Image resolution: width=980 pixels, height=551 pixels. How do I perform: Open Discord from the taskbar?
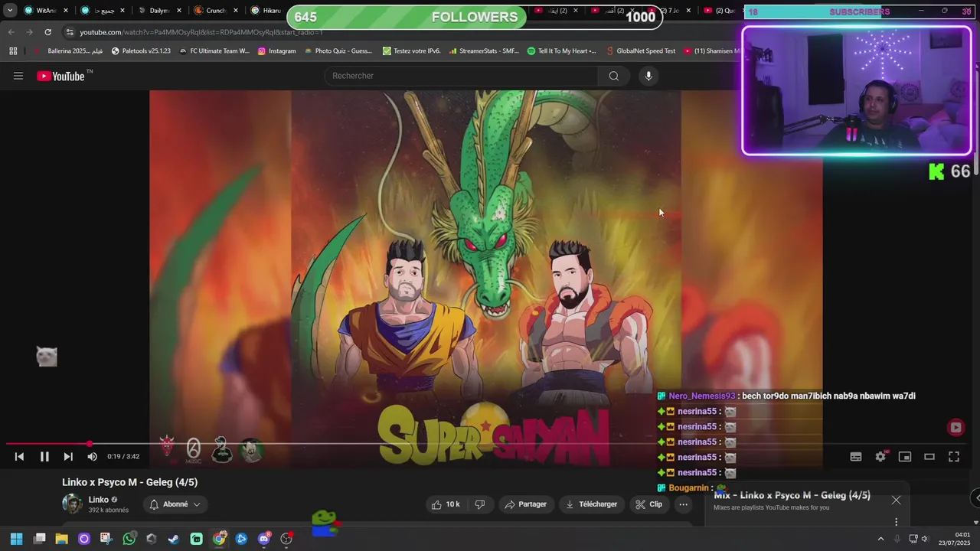coord(264,539)
